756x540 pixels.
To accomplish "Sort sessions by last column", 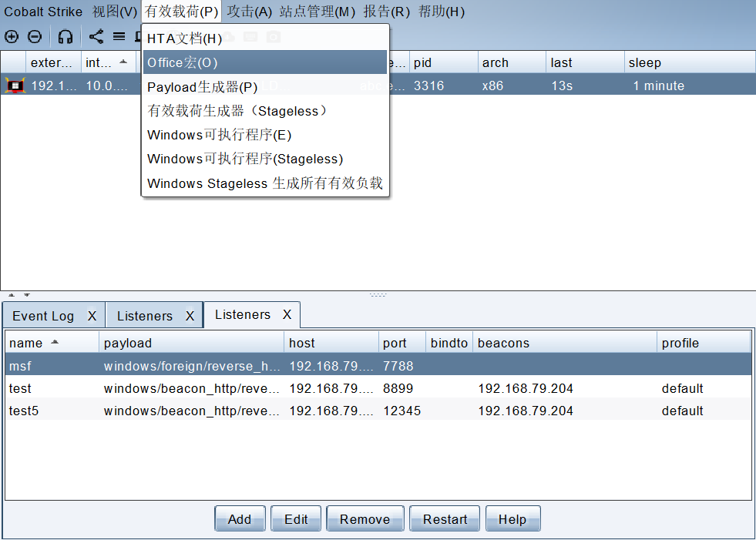I will (x=585, y=62).
